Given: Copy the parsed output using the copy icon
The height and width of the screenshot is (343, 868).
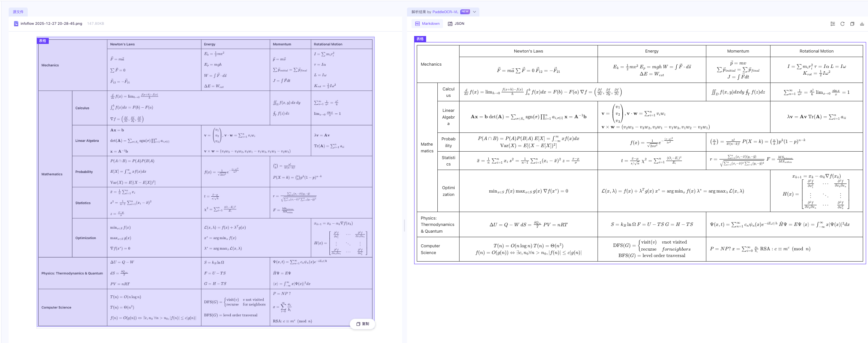Looking at the screenshot, I should (x=852, y=24).
